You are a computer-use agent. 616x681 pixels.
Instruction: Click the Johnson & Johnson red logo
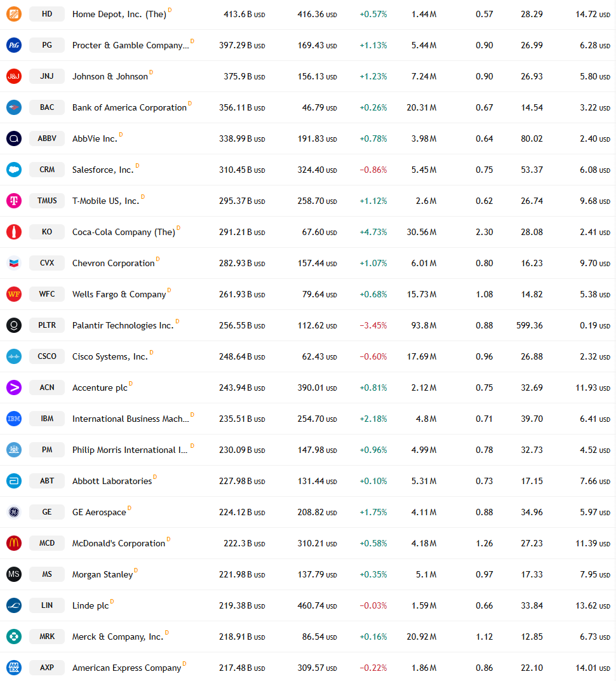click(14, 76)
